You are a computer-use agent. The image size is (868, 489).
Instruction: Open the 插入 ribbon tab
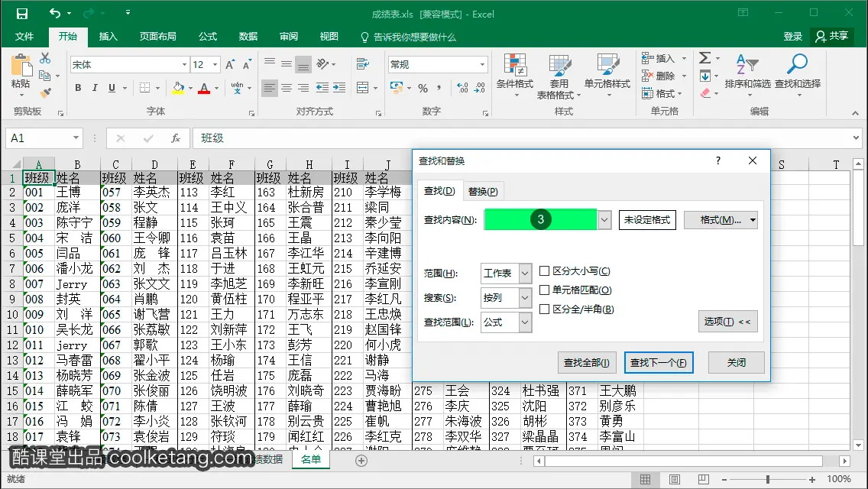pyautogui.click(x=108, y=37)
